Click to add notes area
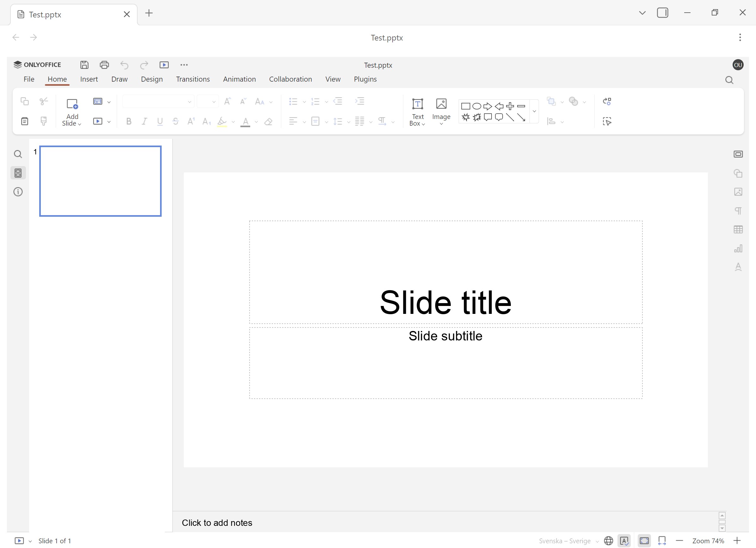 tap(217, 522)
